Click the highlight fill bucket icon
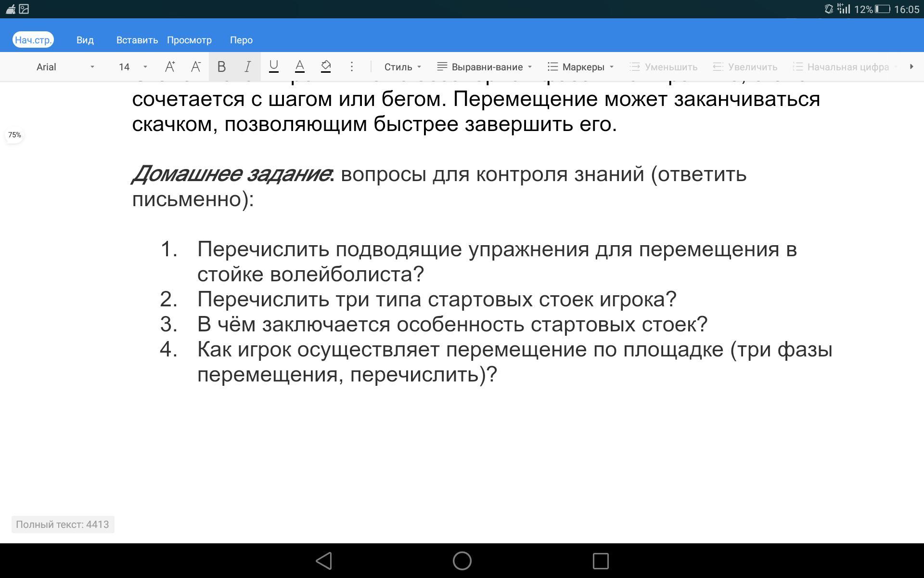 coord(326,66)
